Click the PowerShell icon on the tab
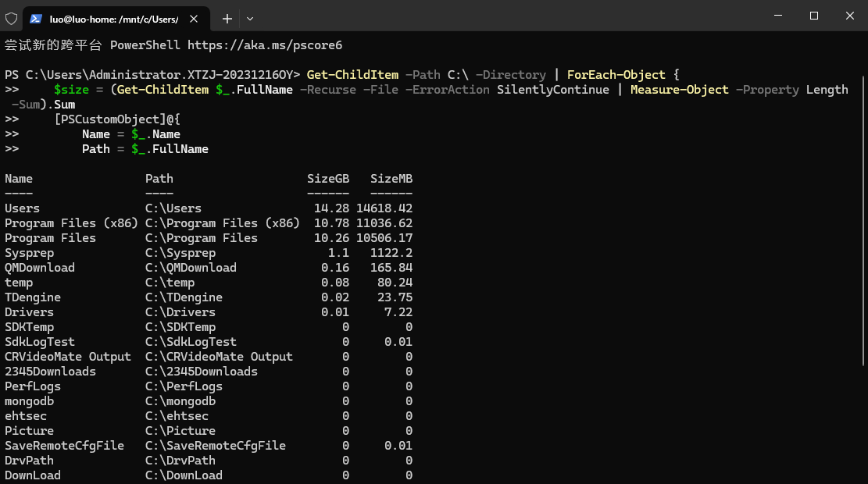The height and width of the screenshot is (484, 868). pyautogui.click(x=36, y=19)
